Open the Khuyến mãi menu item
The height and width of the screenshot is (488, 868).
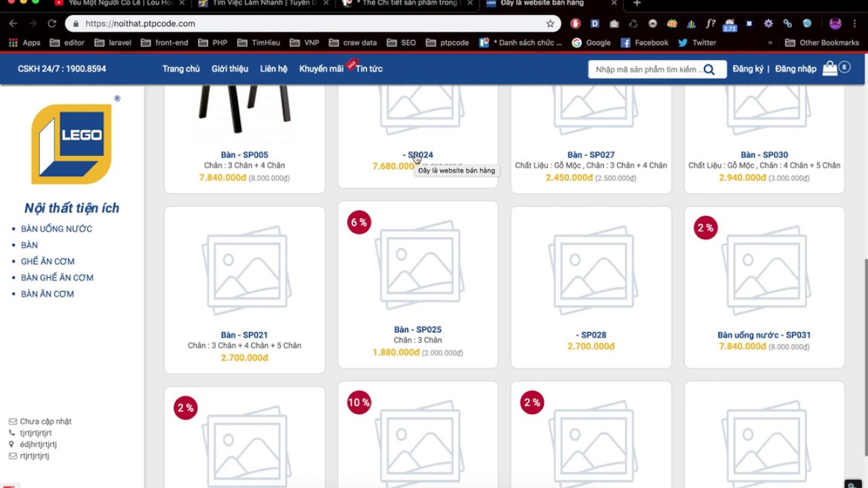(321, 69)
